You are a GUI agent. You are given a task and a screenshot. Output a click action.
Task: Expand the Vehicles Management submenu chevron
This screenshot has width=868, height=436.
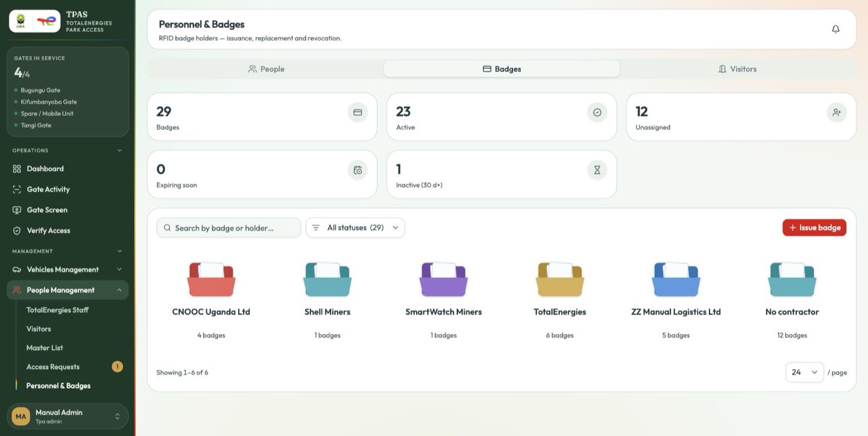click(x=119, y=270)
